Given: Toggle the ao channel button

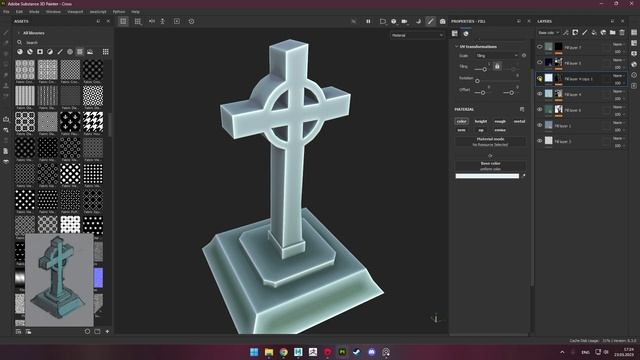Looking at the screenshot, I should tap(481, 130).
